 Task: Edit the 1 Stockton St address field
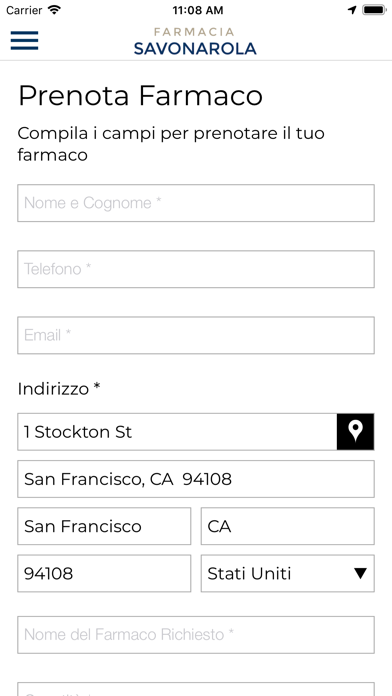pyautogui.click(x=177, y=431)
